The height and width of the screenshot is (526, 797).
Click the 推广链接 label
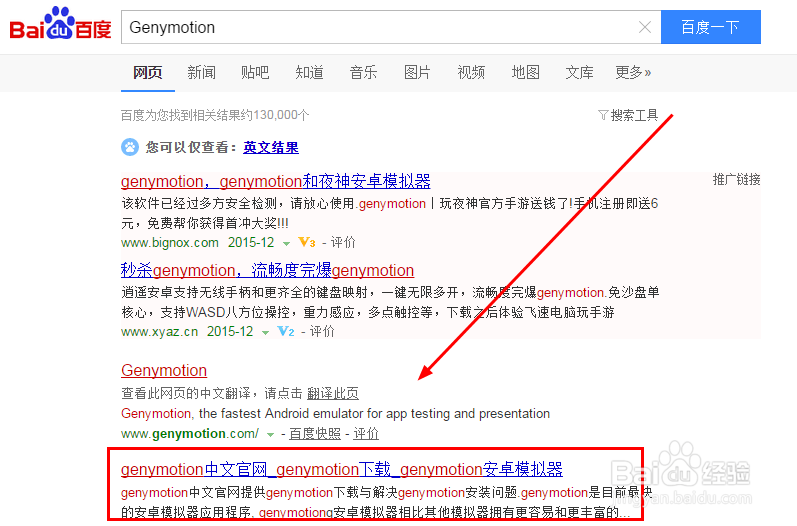pyautogui.click(x=737, y=180)
